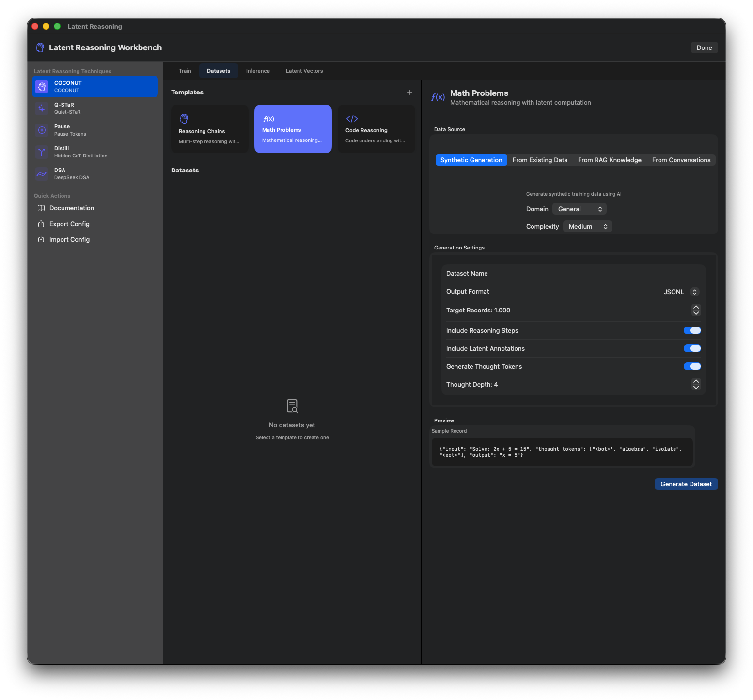Screen dimensions: 753x700
Task: Change the Complexity dropdown
Action: click(x=587, y=226)
